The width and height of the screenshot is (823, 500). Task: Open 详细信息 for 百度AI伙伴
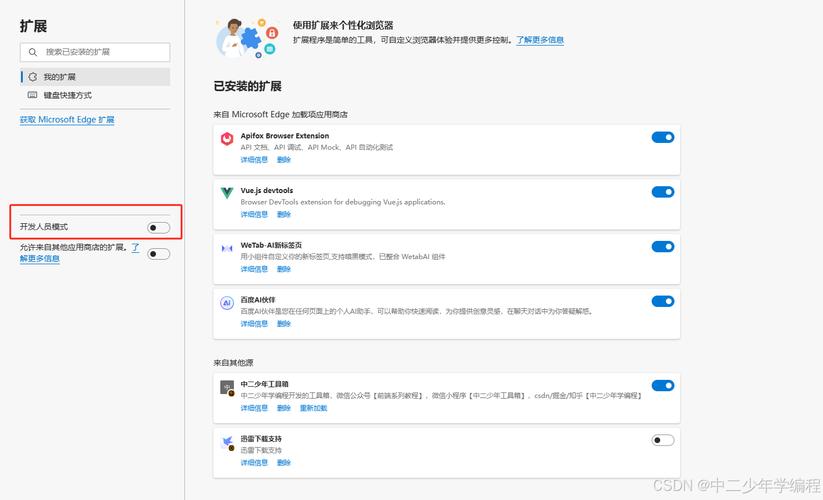(x=254, y=323)
